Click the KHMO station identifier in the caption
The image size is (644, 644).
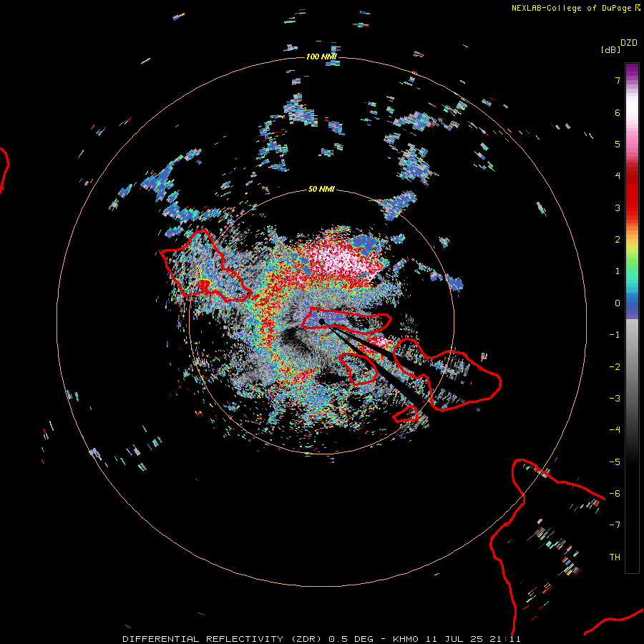pyautogui.click(x=406, y=639)
